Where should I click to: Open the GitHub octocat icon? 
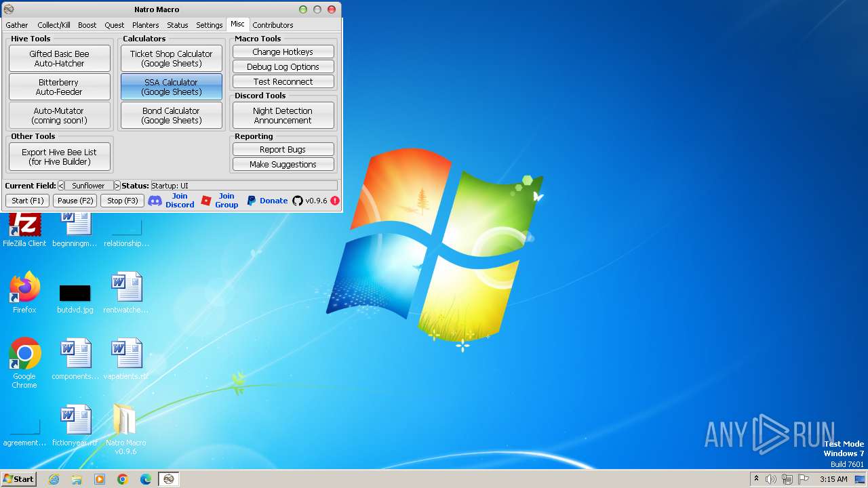point(298,201)
